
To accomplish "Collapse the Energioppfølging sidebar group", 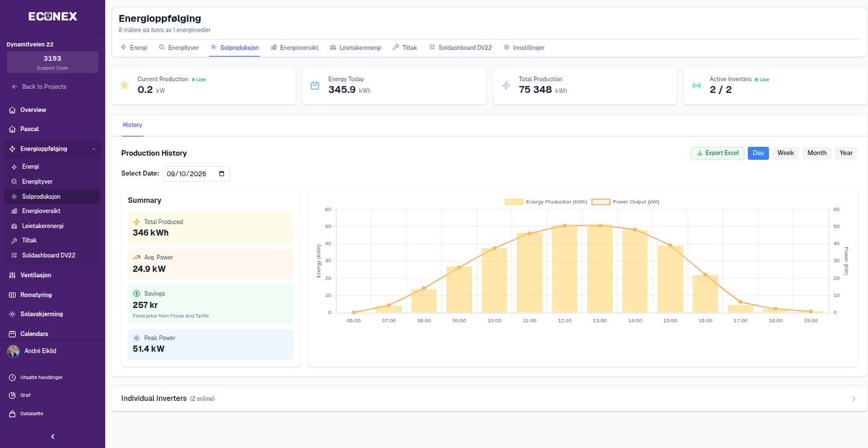I will click(93, 149).
